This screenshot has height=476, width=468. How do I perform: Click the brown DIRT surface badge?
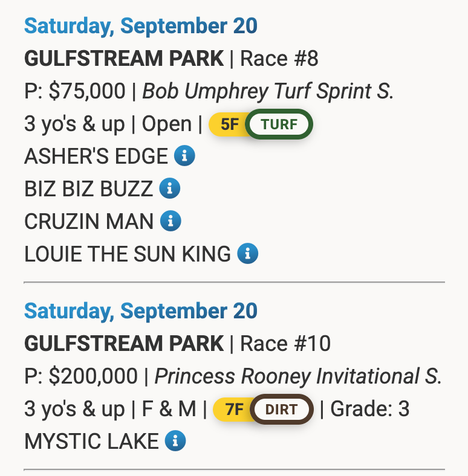(282, 410)
